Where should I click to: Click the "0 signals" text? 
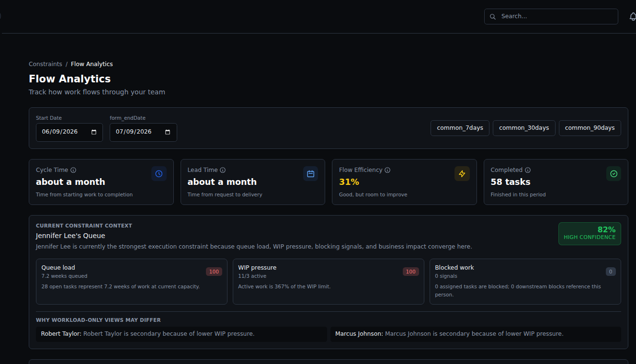point(446,276)
